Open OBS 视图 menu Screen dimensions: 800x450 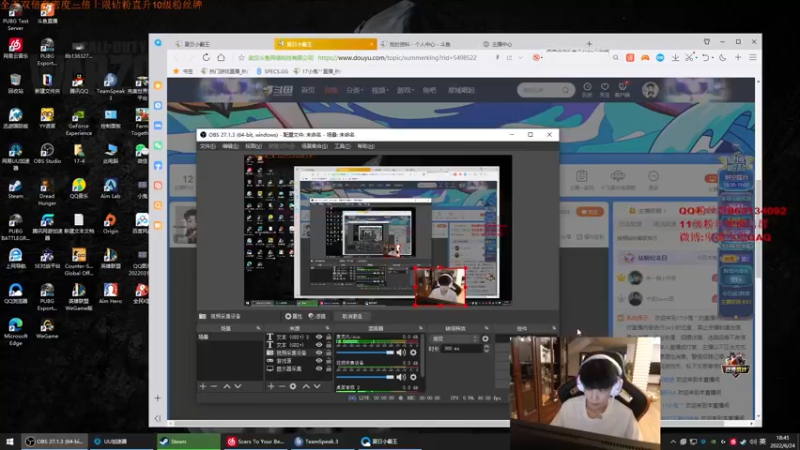point(254,146)
